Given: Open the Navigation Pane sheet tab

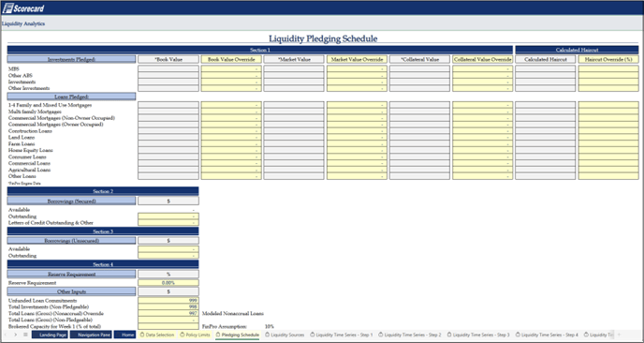Looking at the screenshot, I should pyautogui.click(x=91, y=335).
